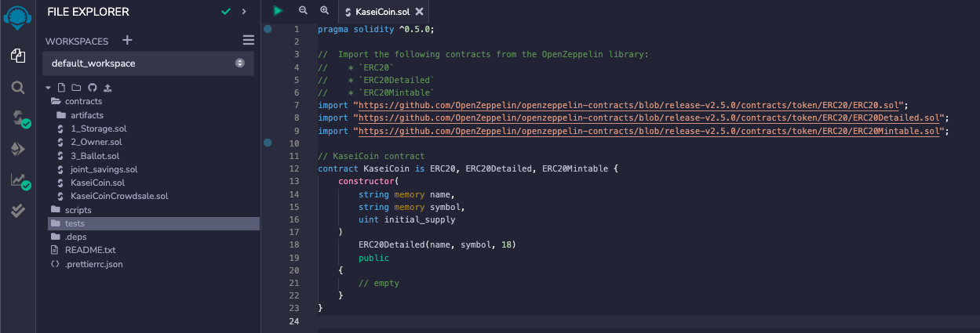
Task: Open the default_workspace dropdown
Action: click(x=148, y=63)
